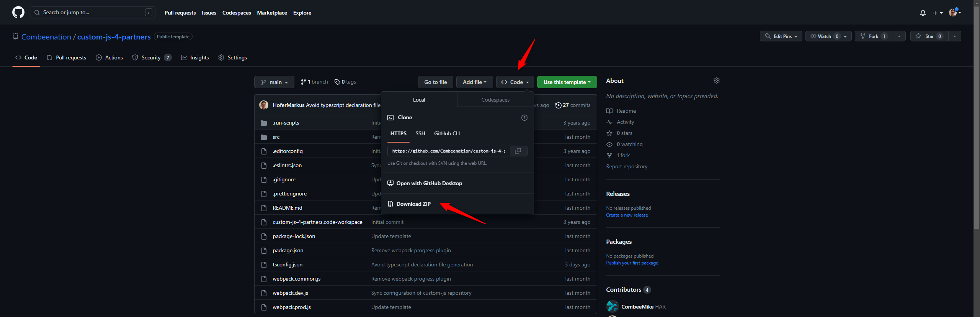This screenshot has height=317, width=980.
Task: Click the Search or jump to field
Action: click(93, 12)
